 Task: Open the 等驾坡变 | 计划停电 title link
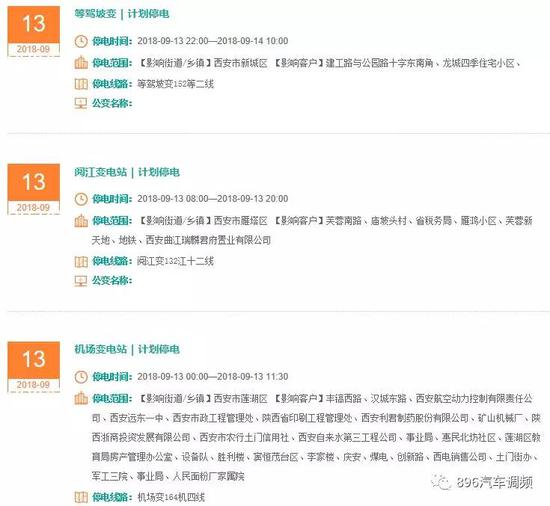tap(122, 14)
